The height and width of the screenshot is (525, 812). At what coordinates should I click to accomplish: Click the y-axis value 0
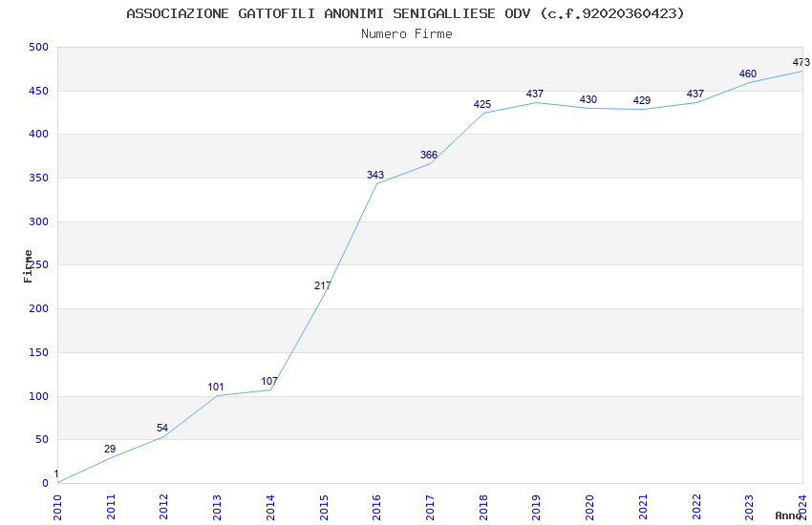point(46,484)
